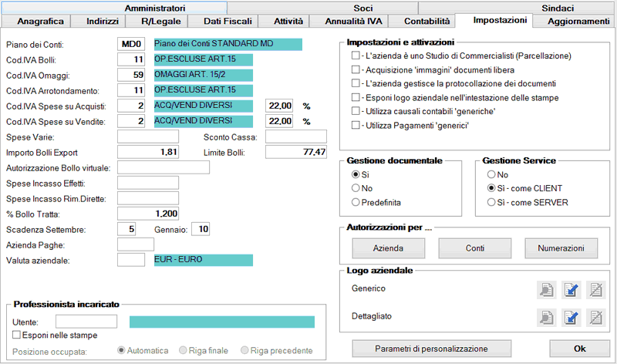Check Utilizza causali contabili 'generiche'

pyautogui.click(x=356, y=111)
